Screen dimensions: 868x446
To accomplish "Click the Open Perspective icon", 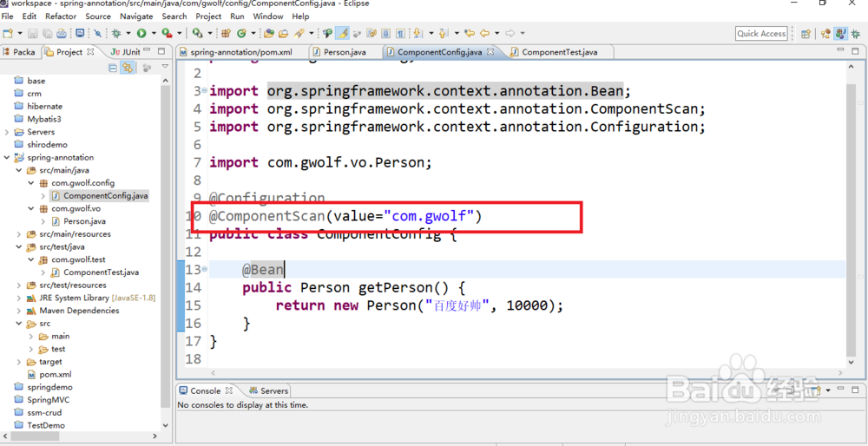I will click(x=806, y=34).
